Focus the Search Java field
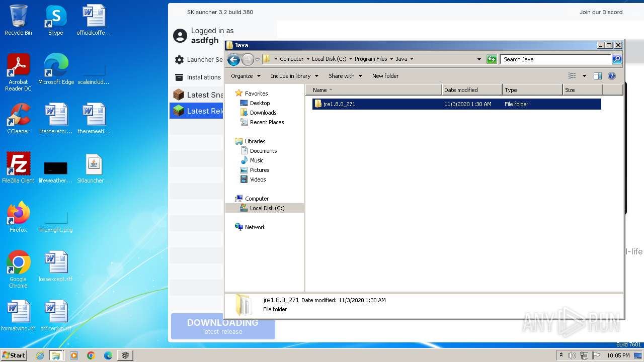644x362 pixels. click(x=556, y=59)
